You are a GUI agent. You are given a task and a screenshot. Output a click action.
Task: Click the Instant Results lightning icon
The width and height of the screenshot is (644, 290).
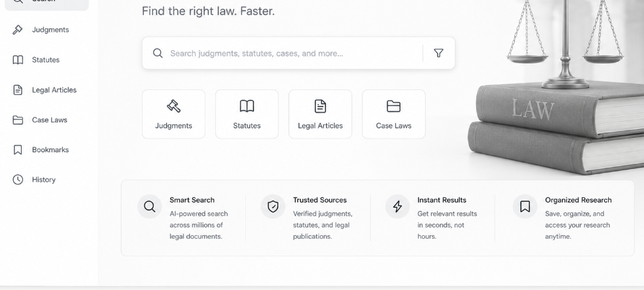tap(397, 206)
